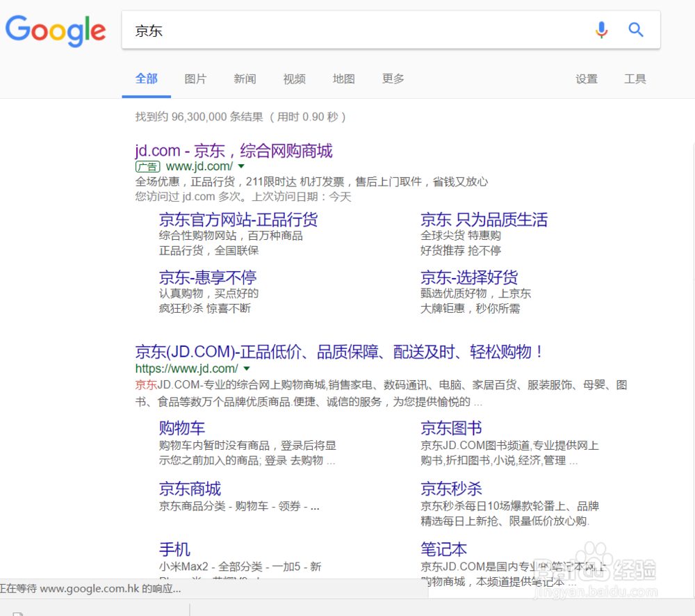Click the magnifying glass to search
Viewport: 695px width, 616px height.
click(x=635, y=30)
